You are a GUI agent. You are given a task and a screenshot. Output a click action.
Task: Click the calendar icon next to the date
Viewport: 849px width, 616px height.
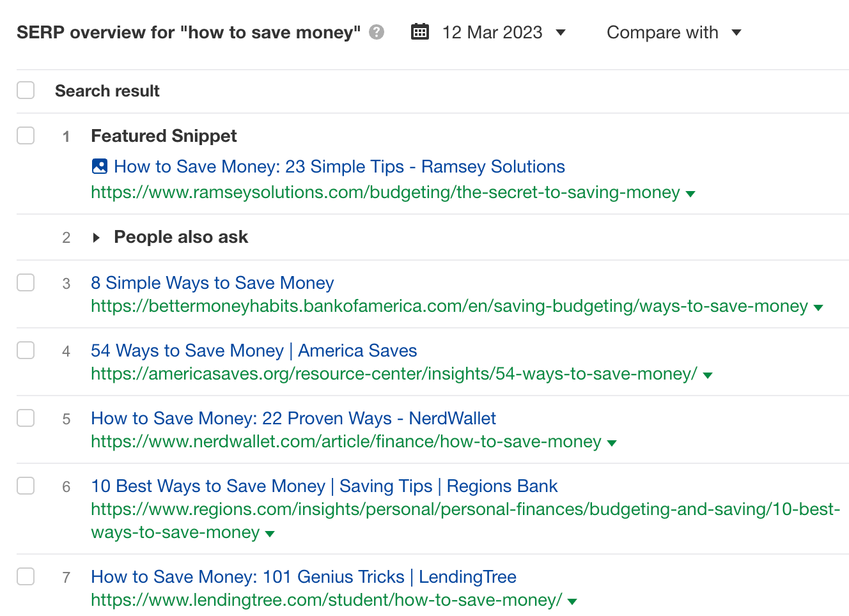(420, 31)
